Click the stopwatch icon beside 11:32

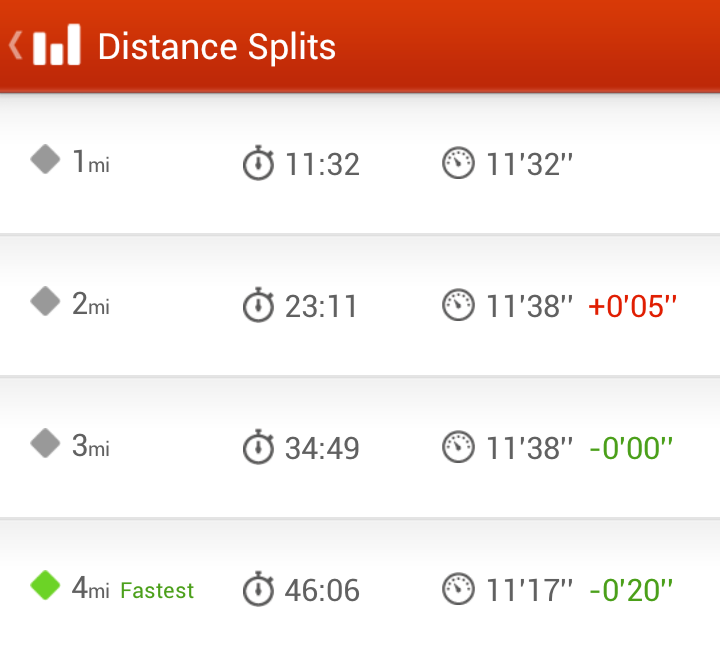click(259, 163)
